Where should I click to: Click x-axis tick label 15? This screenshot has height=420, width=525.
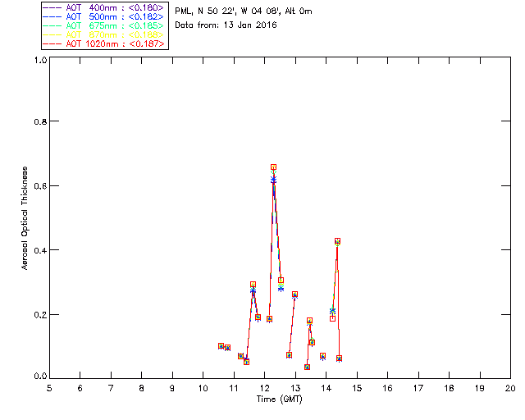click(357, 388)
